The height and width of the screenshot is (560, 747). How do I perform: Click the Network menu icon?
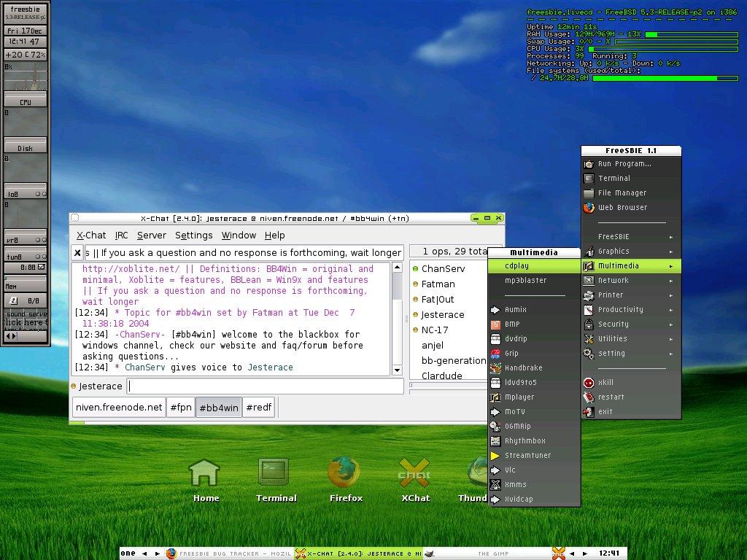point(589,281)
